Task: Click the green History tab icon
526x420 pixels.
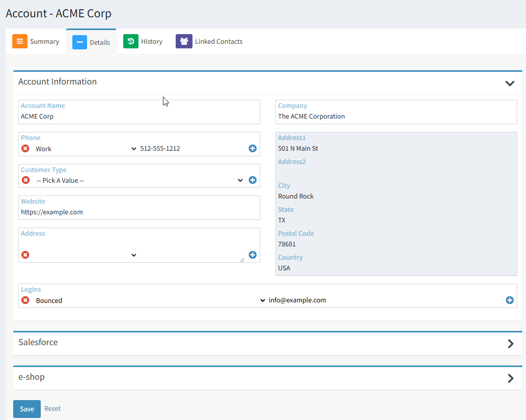Action: pos(131,41)
